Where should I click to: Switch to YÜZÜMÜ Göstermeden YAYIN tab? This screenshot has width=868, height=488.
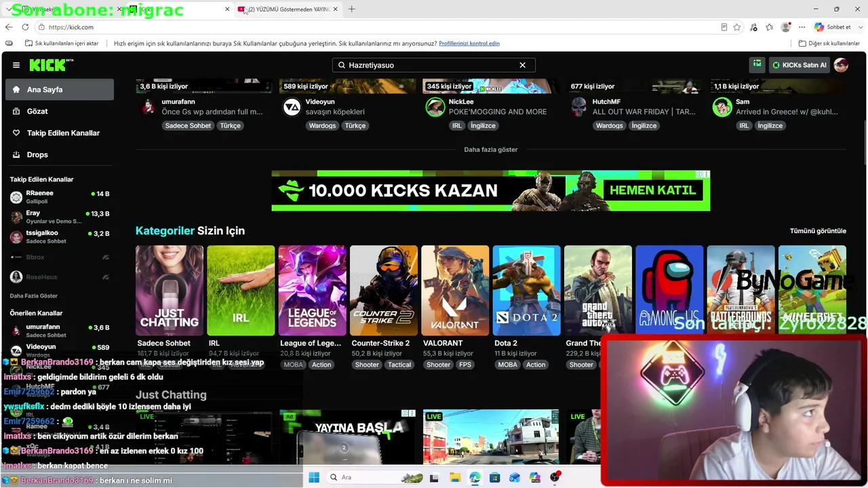tap(288, 9)
